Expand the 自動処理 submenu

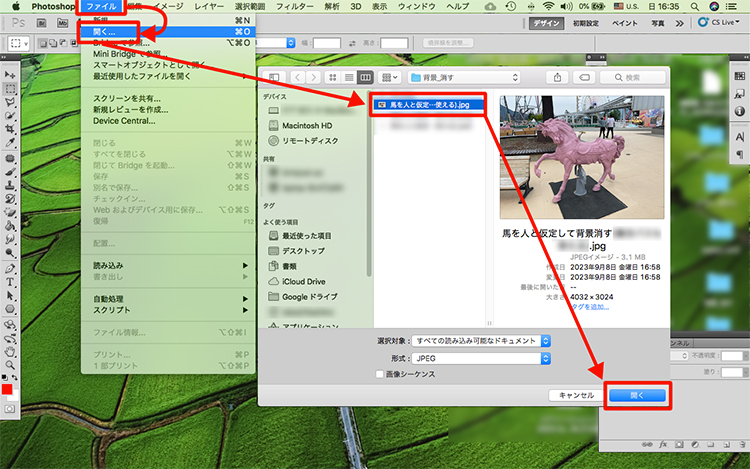click(170, 299)
